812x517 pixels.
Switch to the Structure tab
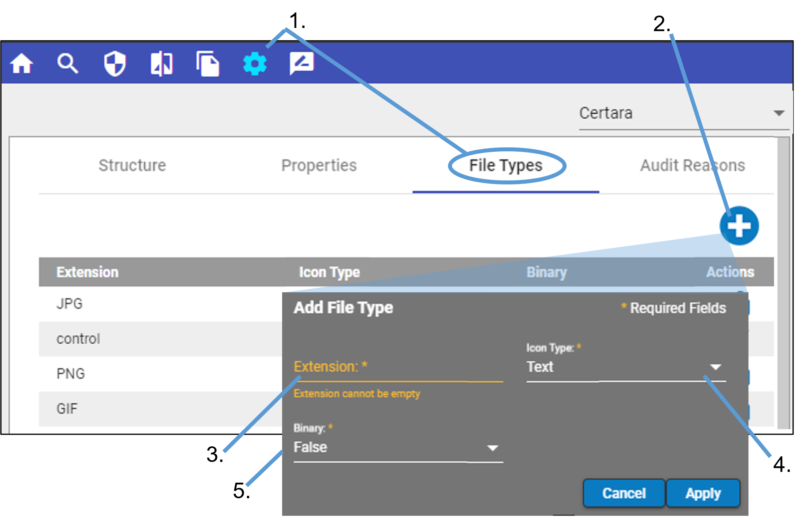point(132,165)
